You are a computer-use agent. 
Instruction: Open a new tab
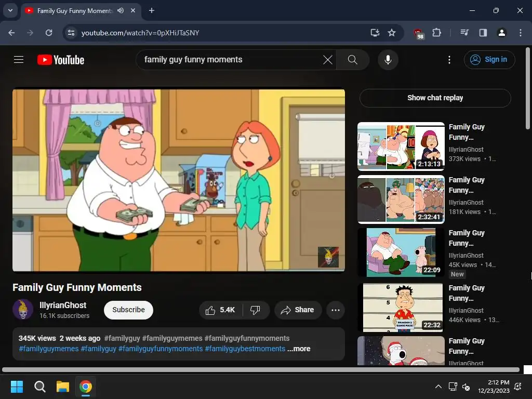click(x=152, y=10)
